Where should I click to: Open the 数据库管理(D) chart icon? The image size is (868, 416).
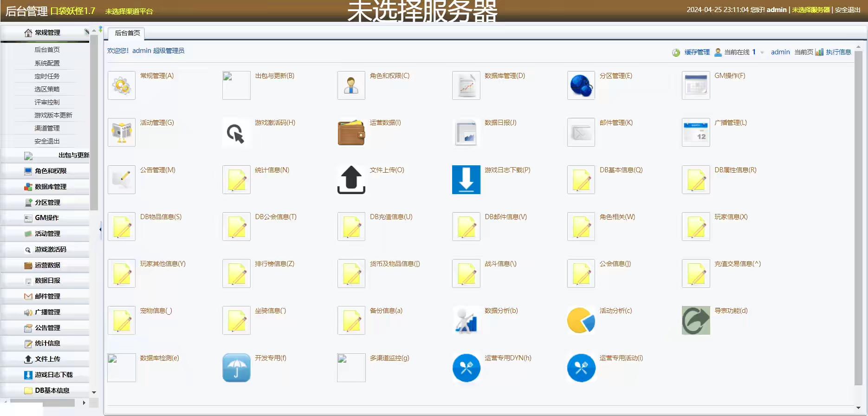pos(466,85)
